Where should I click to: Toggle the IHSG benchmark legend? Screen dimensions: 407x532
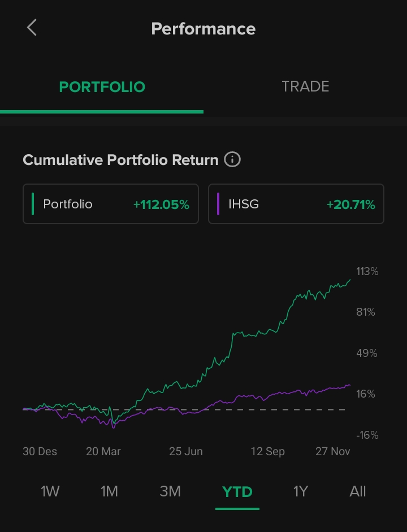pyautogui.click(x=296, y=204)
